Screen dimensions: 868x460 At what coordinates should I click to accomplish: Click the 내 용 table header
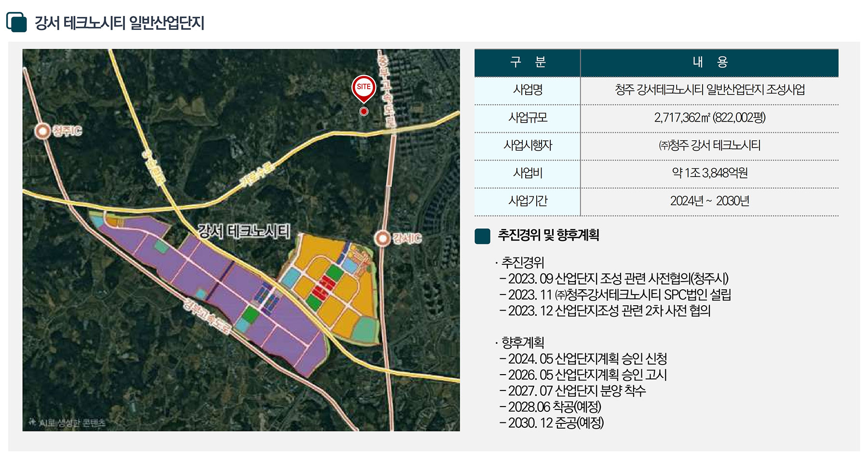coord(709,62)
